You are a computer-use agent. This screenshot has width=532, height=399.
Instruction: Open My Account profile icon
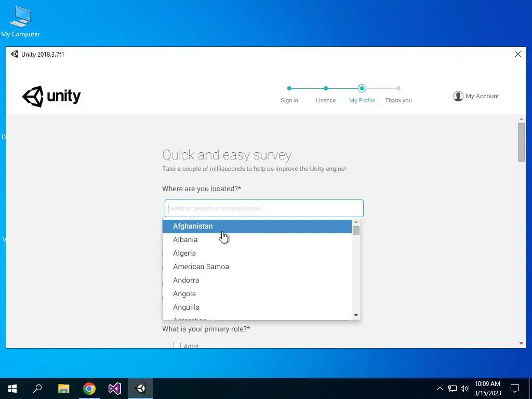458,96
